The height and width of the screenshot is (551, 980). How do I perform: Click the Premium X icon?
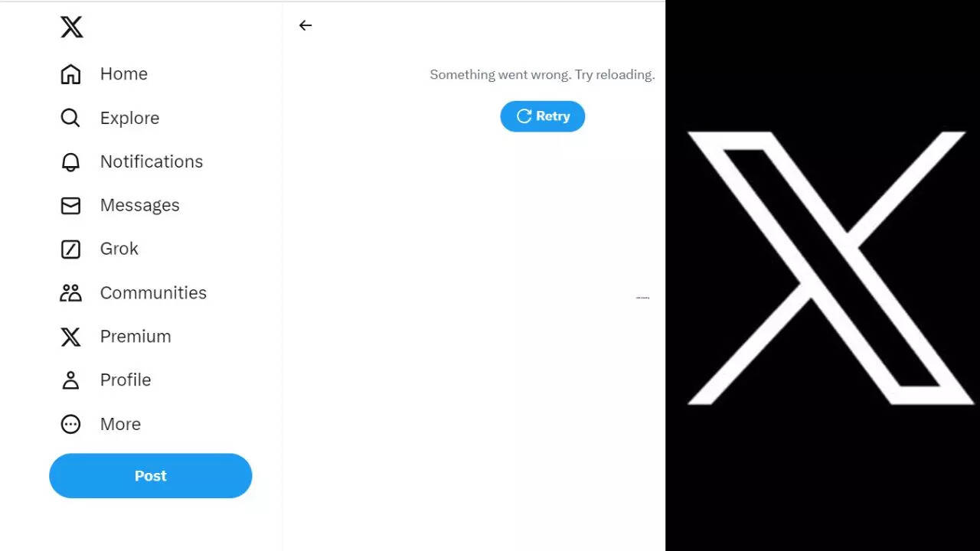tap(70, 337)
